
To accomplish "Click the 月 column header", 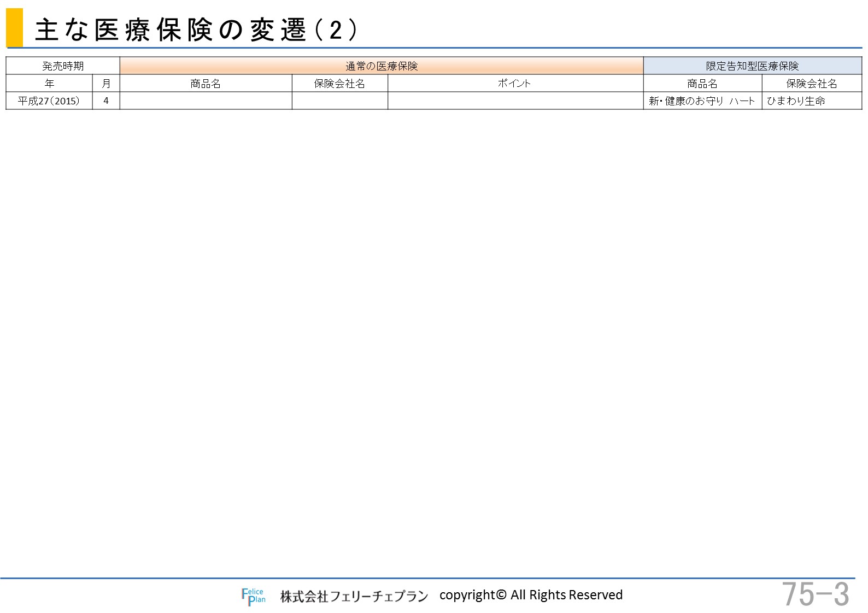I will 106,83.
